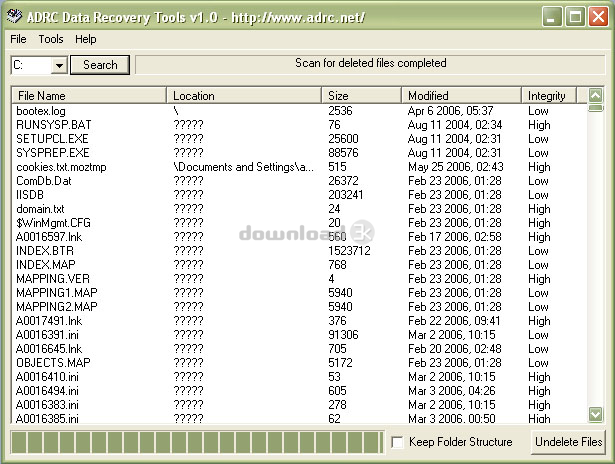Select the MAPPING1.MAP file
615x464 pixels.
pos(56,293)
